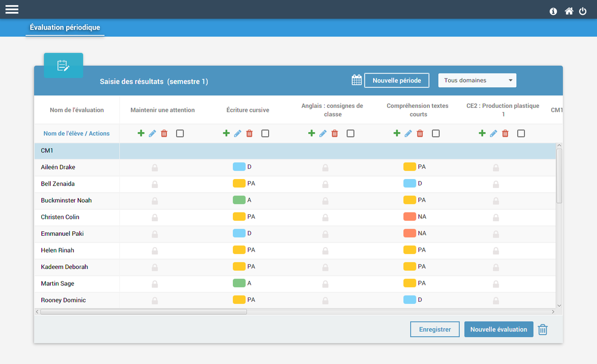597x364 pixels.
Task: Click the Écriture cursive column header
Action: tap(248, 110)
